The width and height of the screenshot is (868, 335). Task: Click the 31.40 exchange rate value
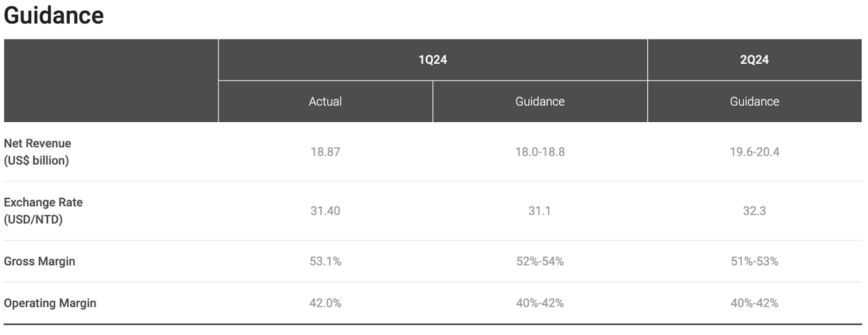point(325,211)
